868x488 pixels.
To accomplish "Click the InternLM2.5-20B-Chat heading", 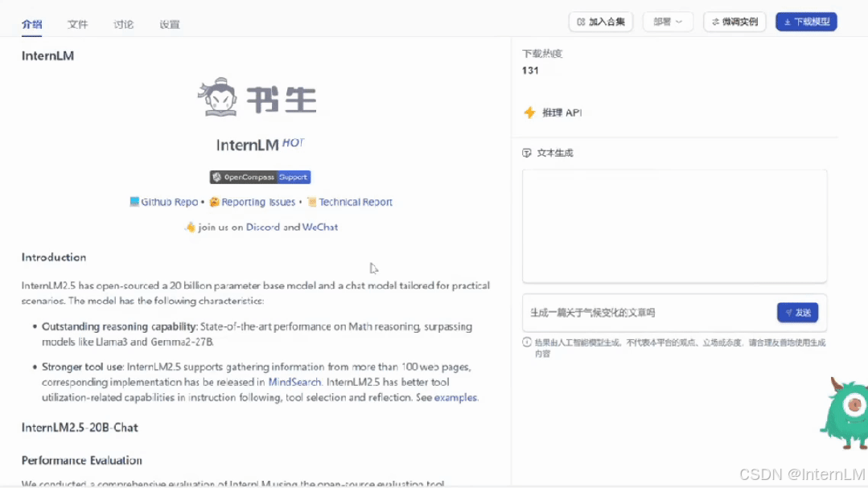I will point(80,427).
